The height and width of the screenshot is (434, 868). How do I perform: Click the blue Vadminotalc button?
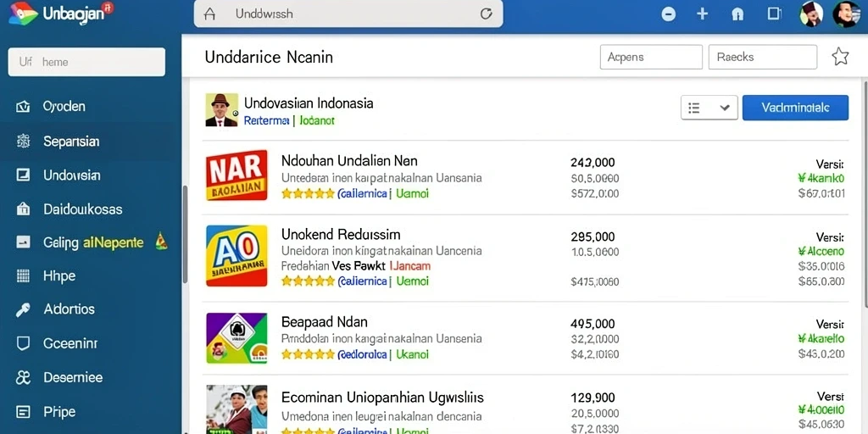(x=795, y=108)
